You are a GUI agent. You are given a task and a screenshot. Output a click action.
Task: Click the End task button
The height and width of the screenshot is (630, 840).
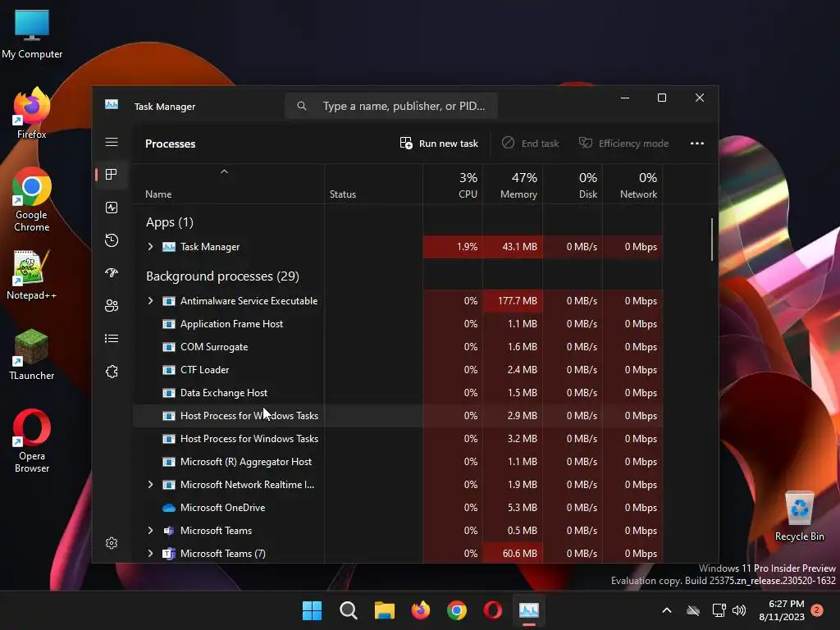coord(531,143)
